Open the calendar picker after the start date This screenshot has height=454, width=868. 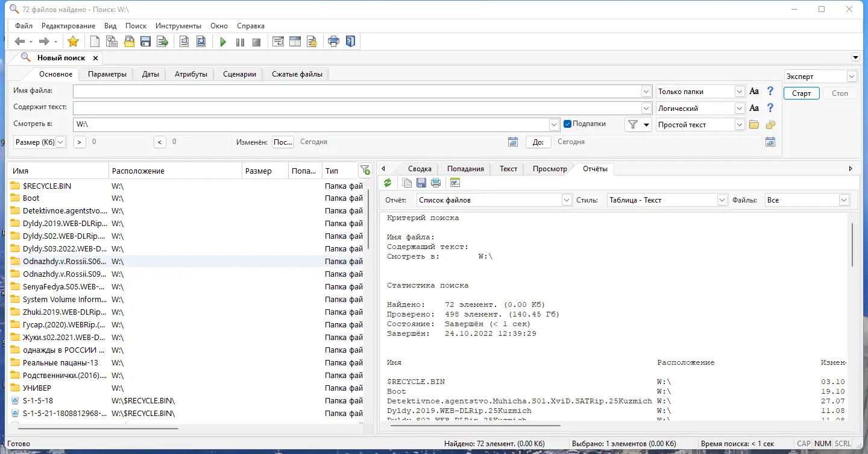513,142
